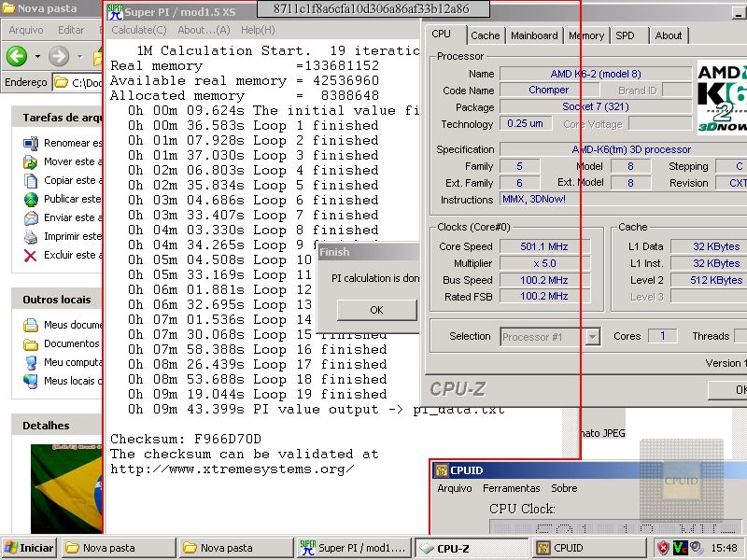Click the red X Excluir icon
This screenshot has width=747, height=560.
point(31,255)
